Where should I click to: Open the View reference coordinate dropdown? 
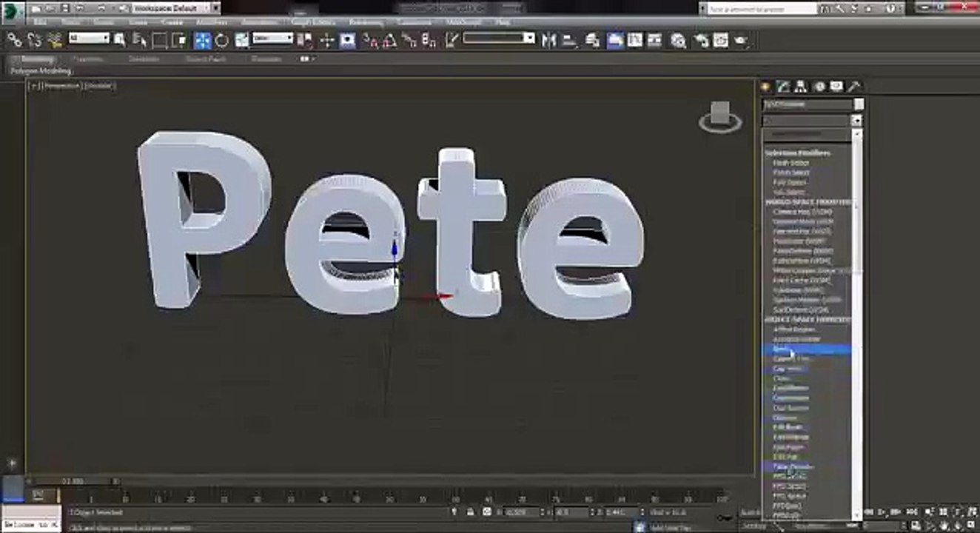point(272,38)
